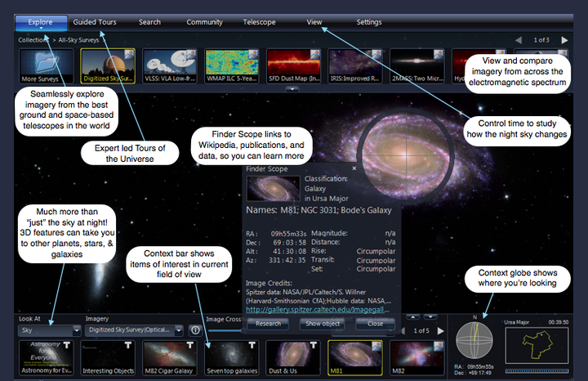Click the Alt value 41:30:08
Screen dimensions: 588x381
point(289,252)
